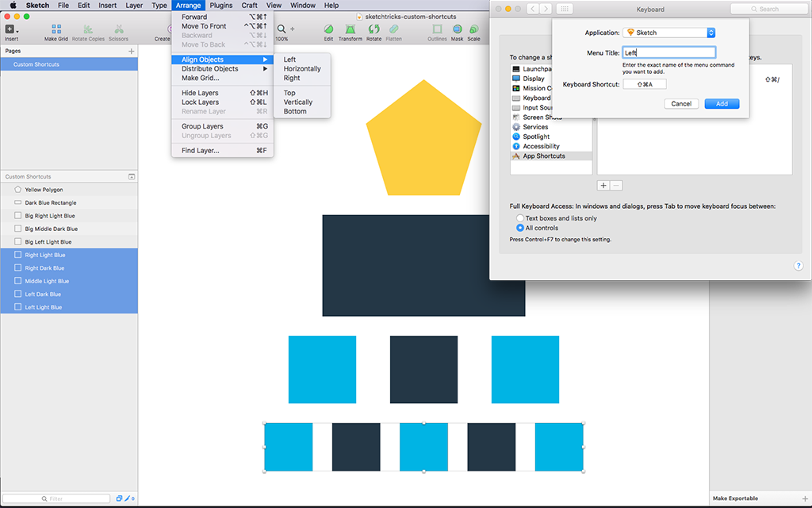The height and width of the screenshot is (508, 812).
Task: Click the show-all grid icon in Keyboard window
Action: point(565,9)
